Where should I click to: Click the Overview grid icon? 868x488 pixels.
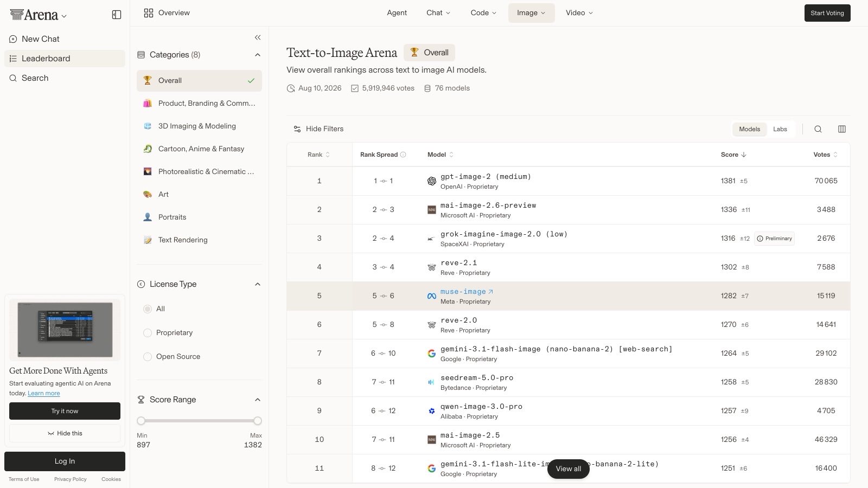[x=148, y=13]
